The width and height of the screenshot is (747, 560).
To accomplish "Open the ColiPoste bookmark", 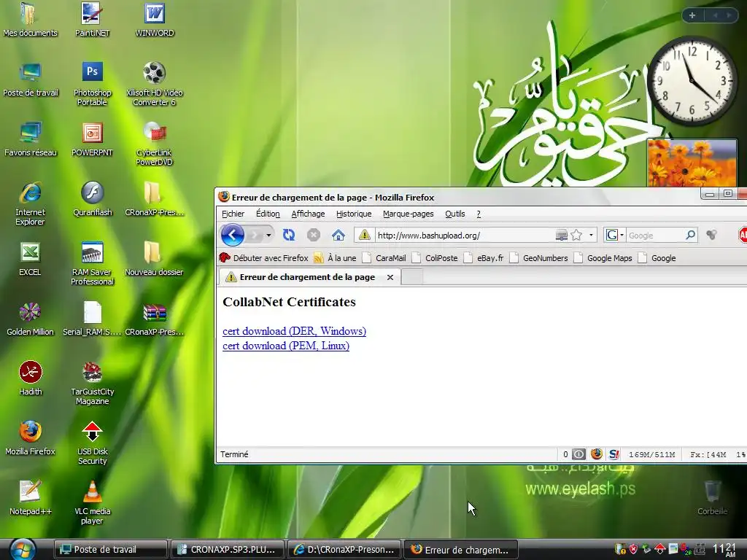I will click(435, 258).
